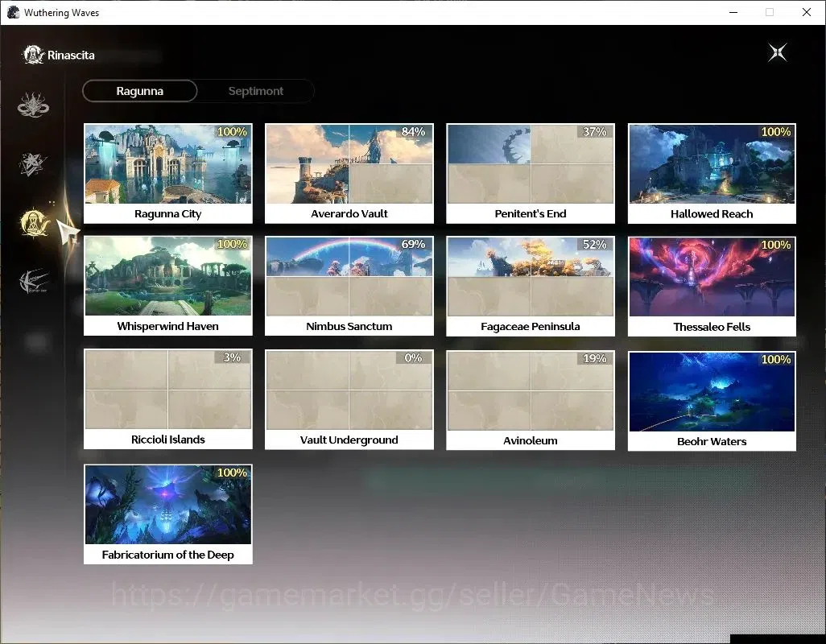The height and width of the screenshot is (644, 826).
Task: Click the 100% badge on Thessaleo Fells
Action: coord(776,245)
